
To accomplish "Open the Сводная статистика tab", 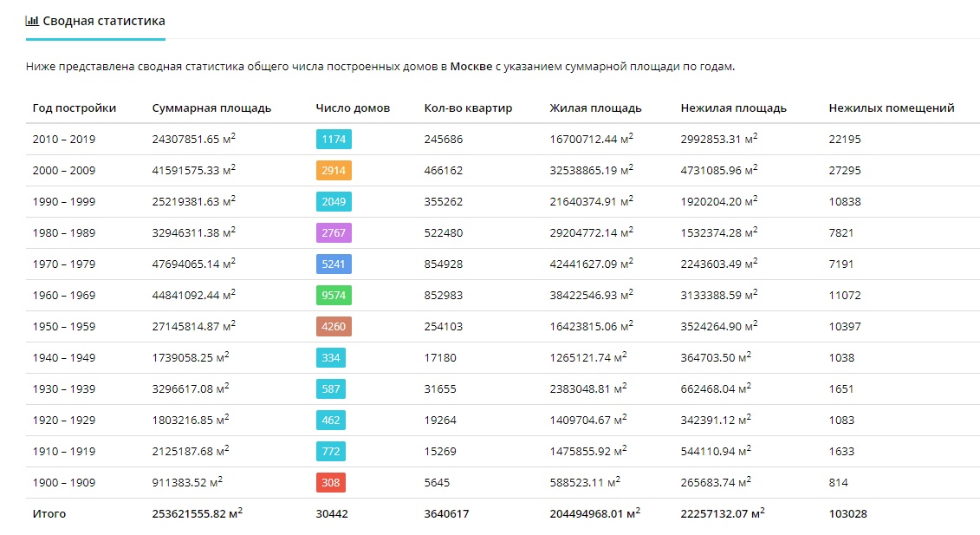I will pos(95,22).
